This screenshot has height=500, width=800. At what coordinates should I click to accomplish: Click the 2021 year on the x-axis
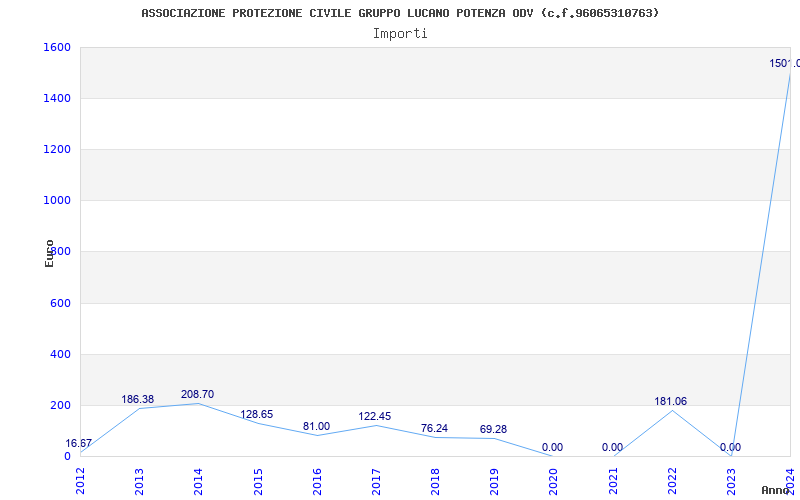(x=614, y=481)
